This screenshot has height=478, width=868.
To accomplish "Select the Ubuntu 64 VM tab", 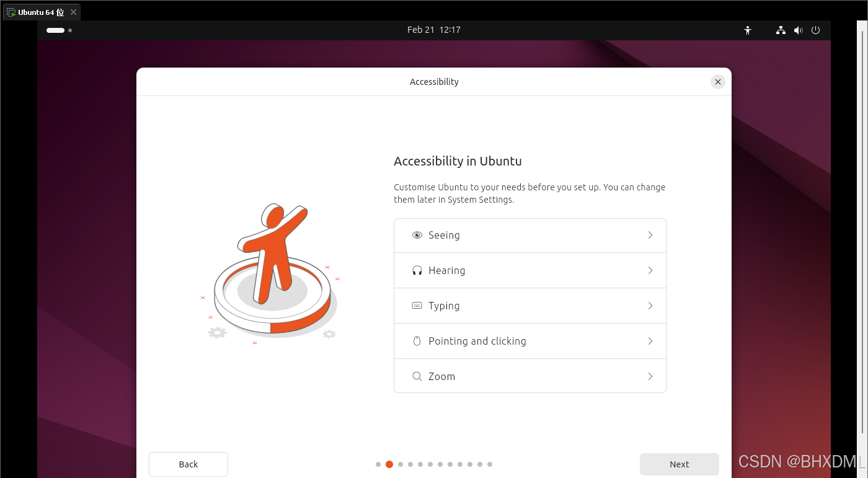I will pyautogui.click(x=42, y=12).
